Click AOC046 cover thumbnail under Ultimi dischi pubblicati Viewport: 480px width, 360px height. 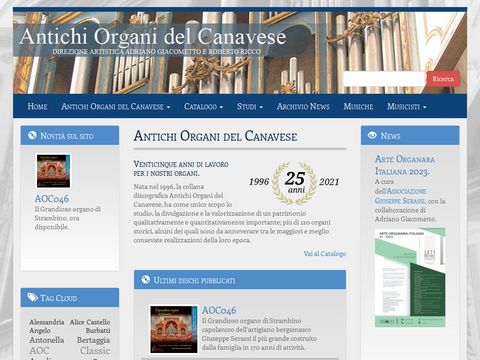[x=174, y=329]
